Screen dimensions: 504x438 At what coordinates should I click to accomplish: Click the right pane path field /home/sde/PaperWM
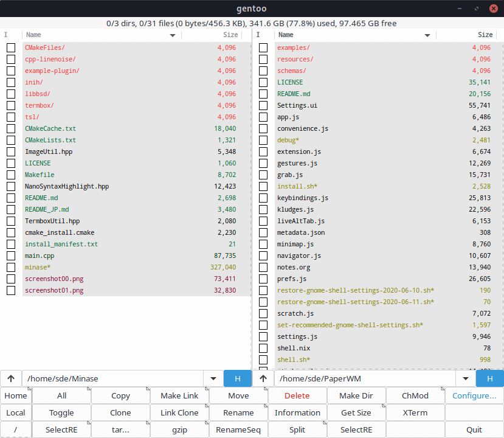coord(365,378)
